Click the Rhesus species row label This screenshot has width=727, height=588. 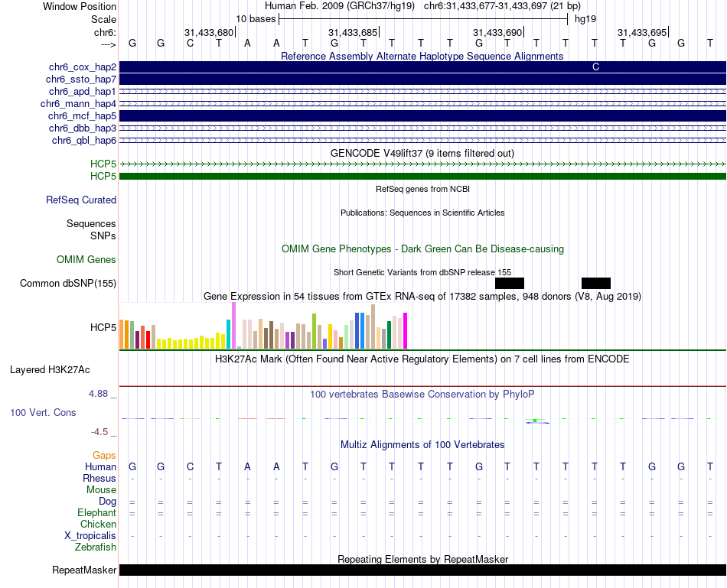click(99, 478)
